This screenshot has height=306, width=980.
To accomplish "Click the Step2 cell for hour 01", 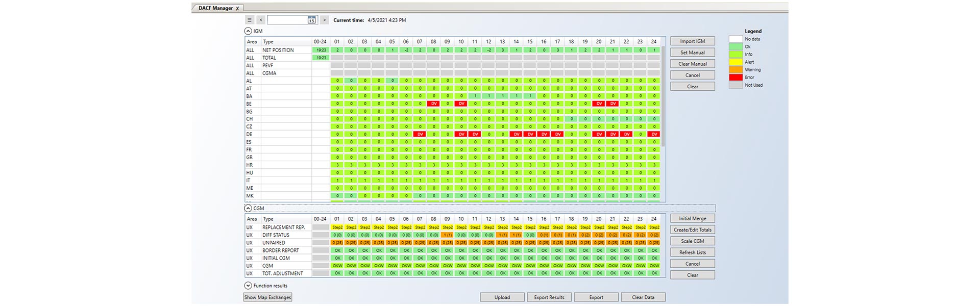I will [337, 227].
